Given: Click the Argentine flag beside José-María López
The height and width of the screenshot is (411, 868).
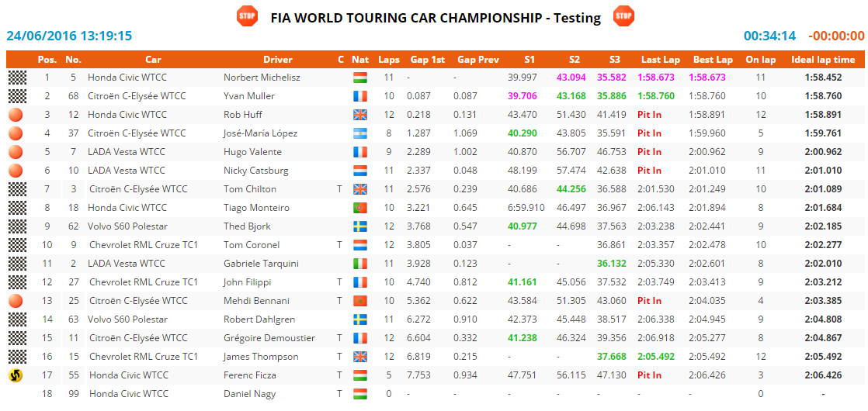Looking at the screenshot, I should (359, 133).
